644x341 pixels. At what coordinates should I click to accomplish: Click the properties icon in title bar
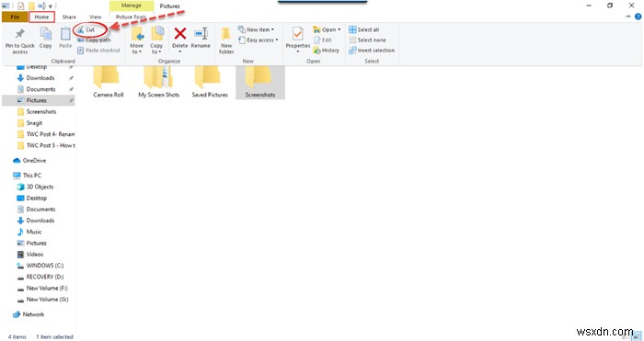click(20, 6)
